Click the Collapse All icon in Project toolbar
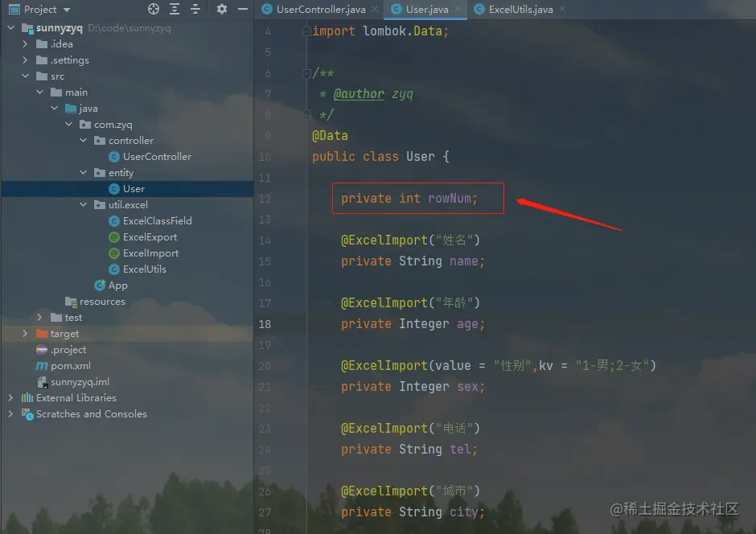This screenshot has height=534, width=756. (195, 9)
